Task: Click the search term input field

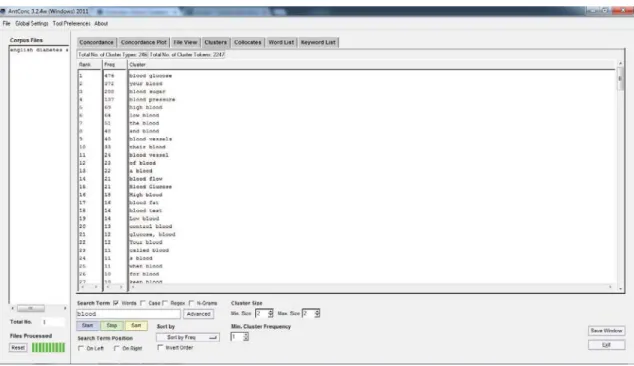Action: pos(128,314)
